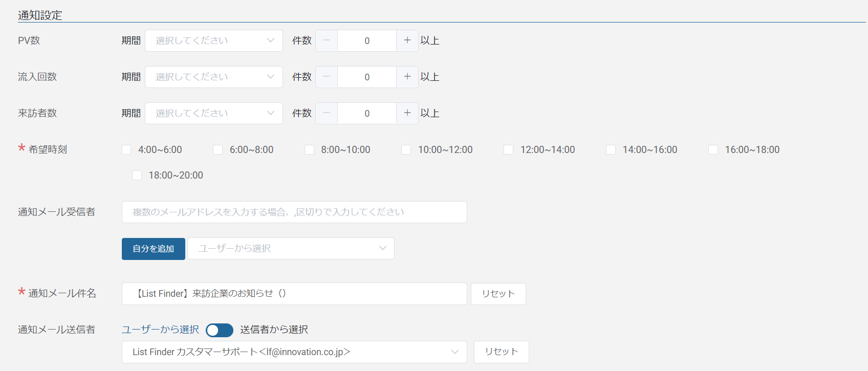Enable the 10:00~12:00 time checkbox
This screenshot has width=868, height=371.
[406, 150]
